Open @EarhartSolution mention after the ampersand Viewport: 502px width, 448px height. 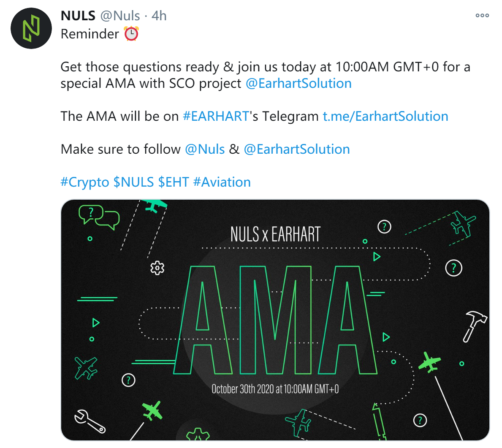tap(297, 149)
